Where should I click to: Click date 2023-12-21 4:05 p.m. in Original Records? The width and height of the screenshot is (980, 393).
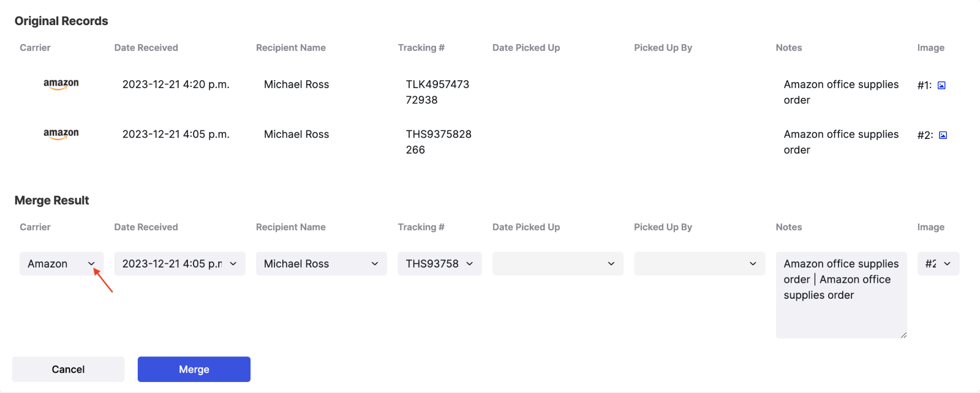click(x=176, y=134)
